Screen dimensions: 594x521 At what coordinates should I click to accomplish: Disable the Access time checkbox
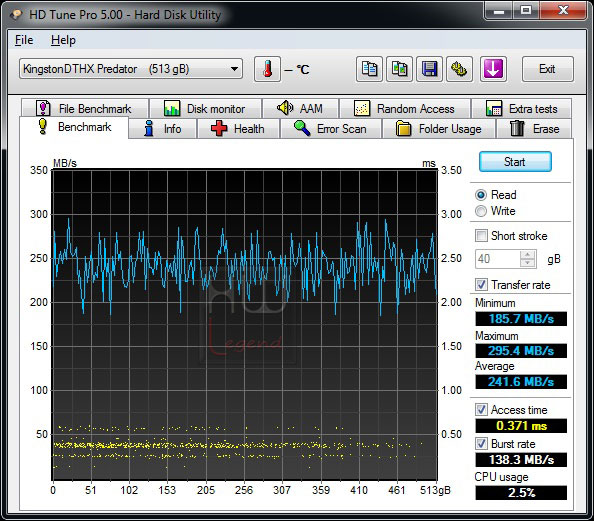(x=481, y=410)
